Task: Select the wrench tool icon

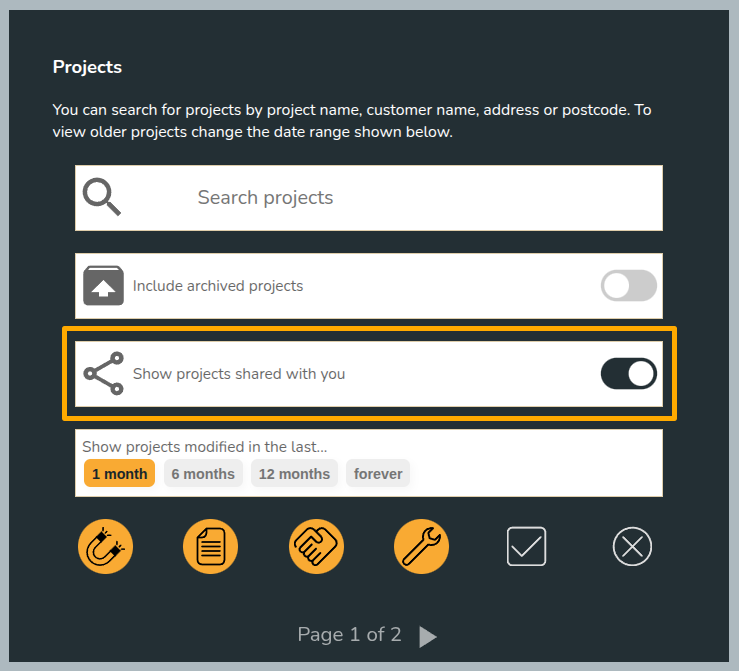Action: point(421,547)
